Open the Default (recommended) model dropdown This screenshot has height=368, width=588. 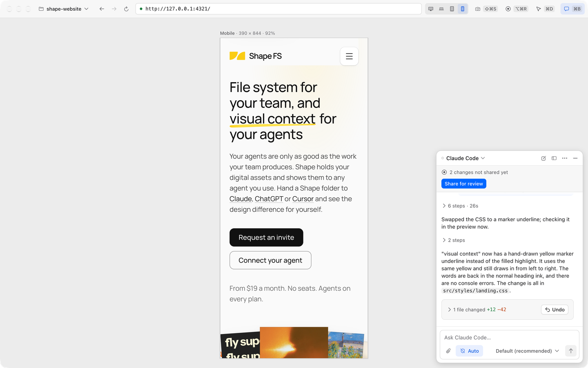[527, 351]
